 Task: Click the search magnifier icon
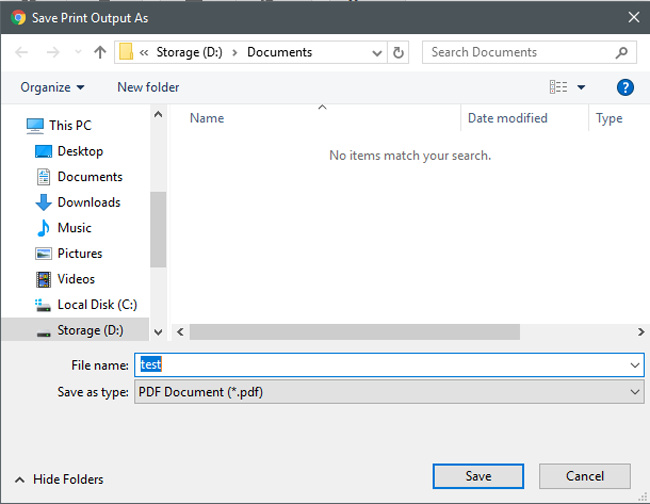[x=622, y=53]
